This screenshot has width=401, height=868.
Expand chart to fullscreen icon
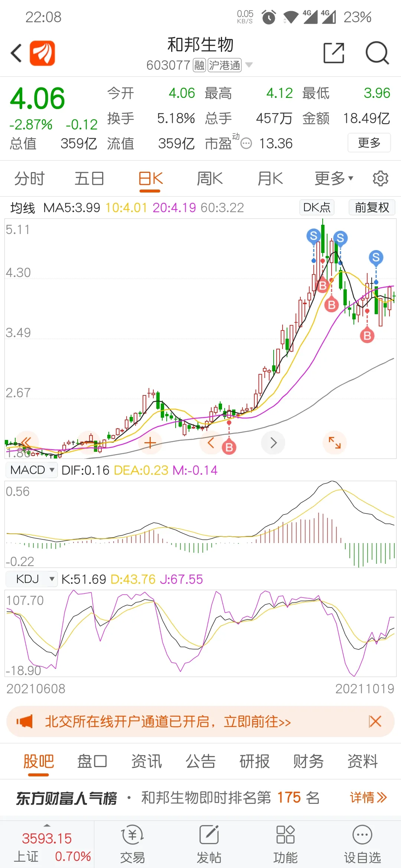point(335,443)
